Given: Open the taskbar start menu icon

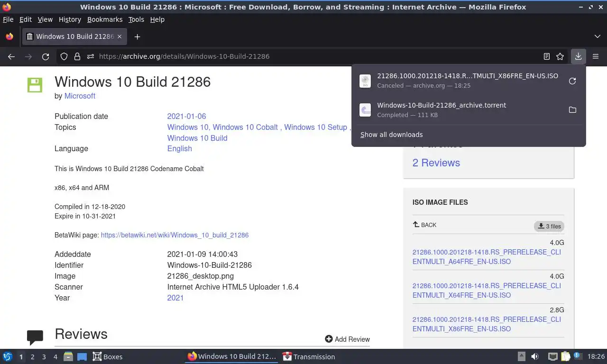Looking at the screenshot, I should (8, 356).
